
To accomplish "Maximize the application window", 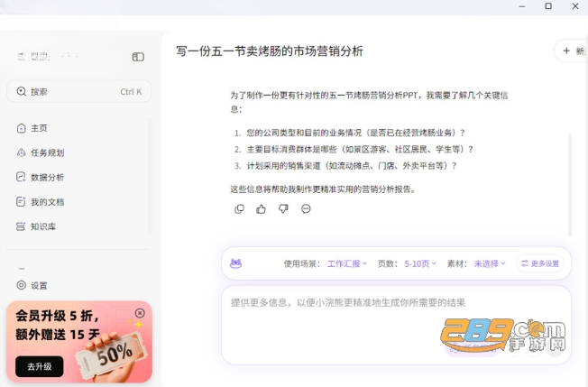I will tap(548, 6).
